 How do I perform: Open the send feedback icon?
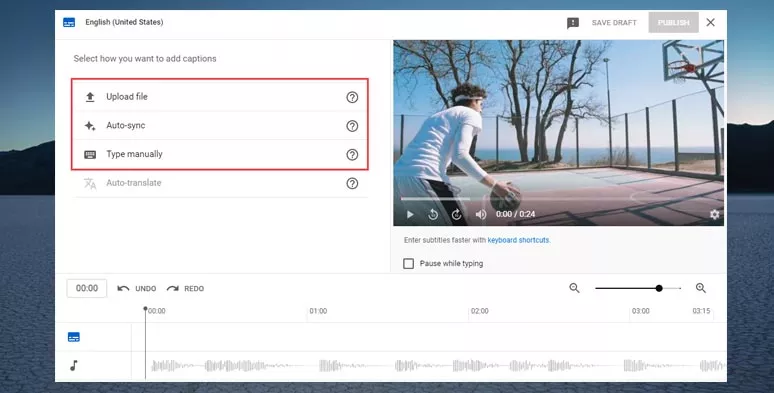(573, 23)
